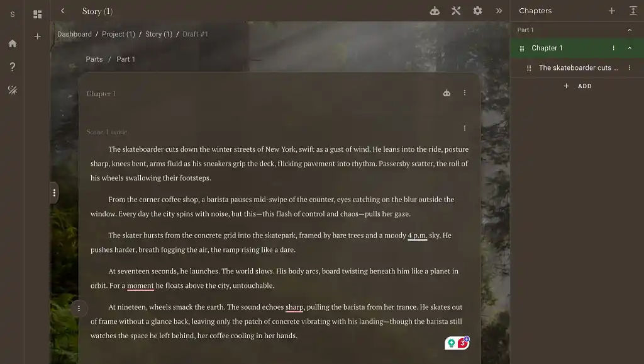Screen dimensions: 644x364
Task: Open the wrench and screwdriver tools icon
Action: click(x=456, y=11)
